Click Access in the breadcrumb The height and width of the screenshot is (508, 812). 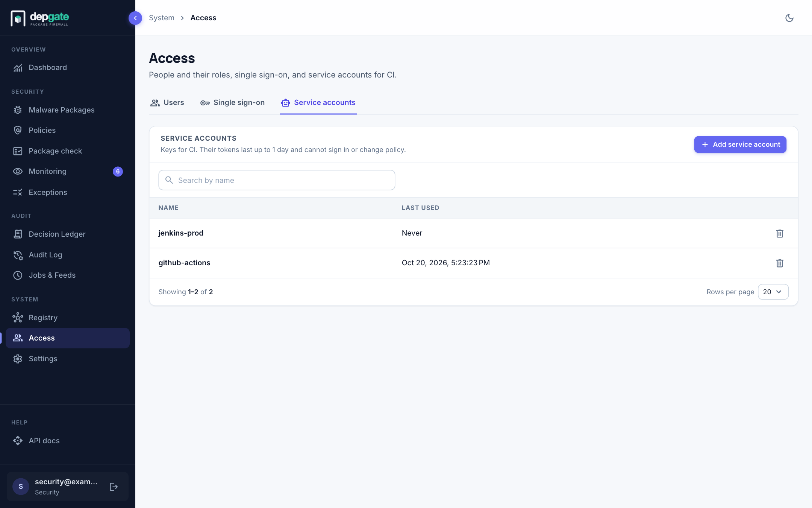[203, 18]
